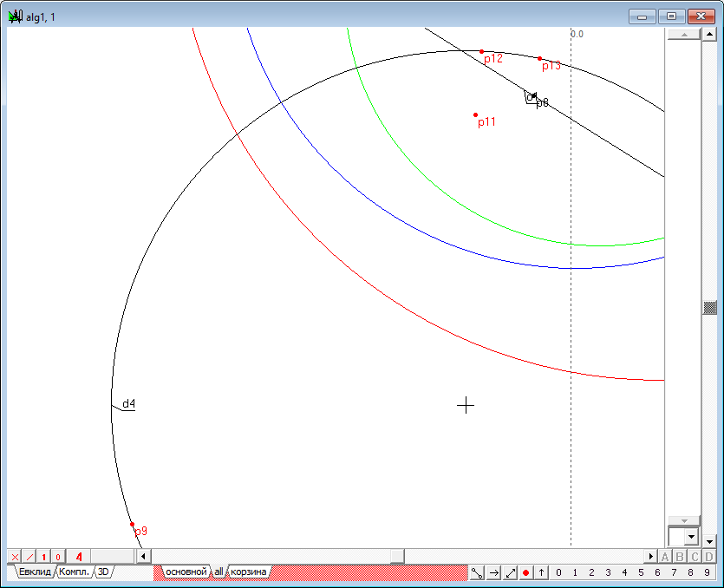The height and width of the screenshot is (588, 724).
Task: Select digit 9 in number bar
Action: 707,572
